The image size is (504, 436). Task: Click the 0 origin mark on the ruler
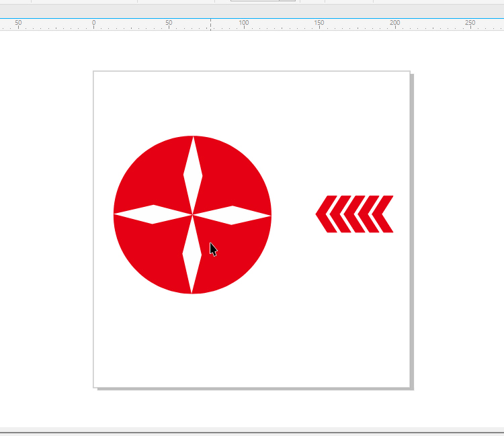94,22
